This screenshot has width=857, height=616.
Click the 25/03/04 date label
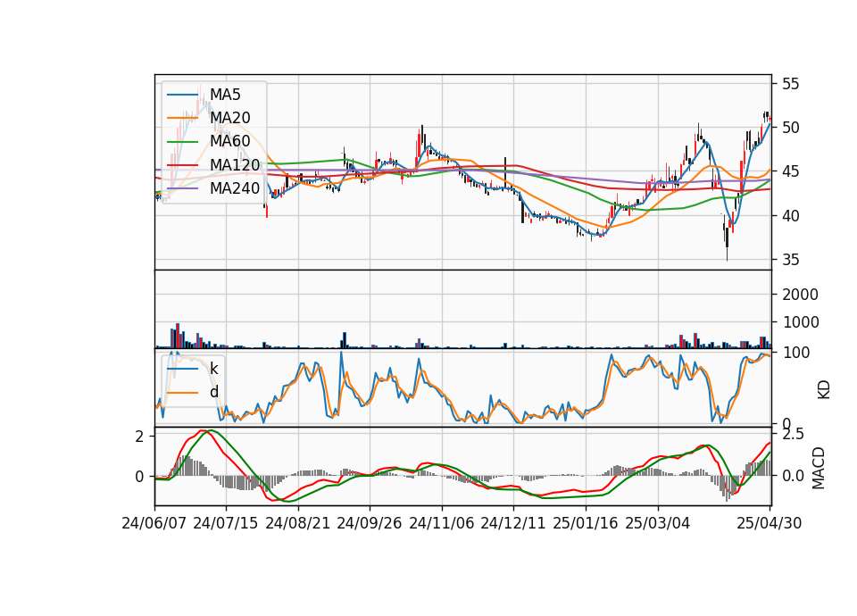click(x=658, y=524)
